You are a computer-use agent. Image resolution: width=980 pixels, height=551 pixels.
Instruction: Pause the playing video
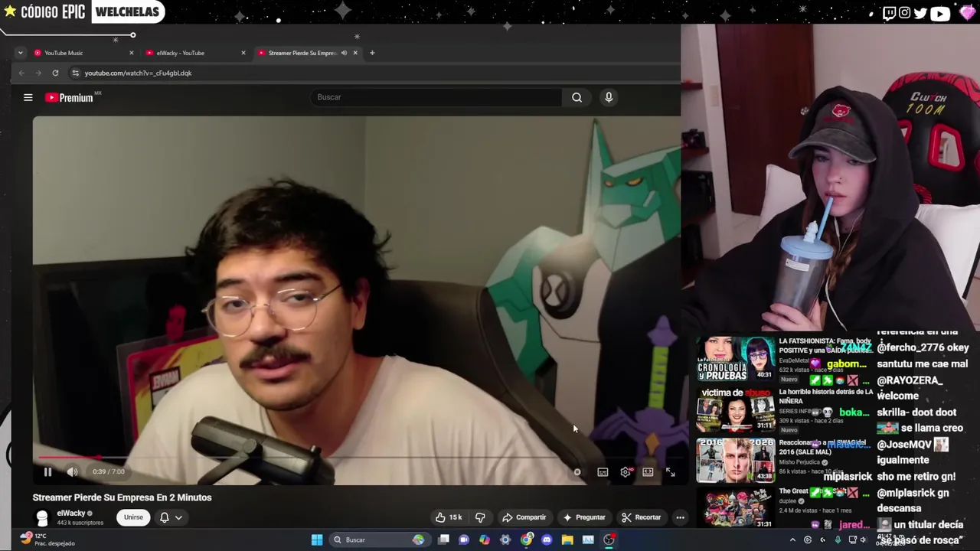[x=47, y=472]
